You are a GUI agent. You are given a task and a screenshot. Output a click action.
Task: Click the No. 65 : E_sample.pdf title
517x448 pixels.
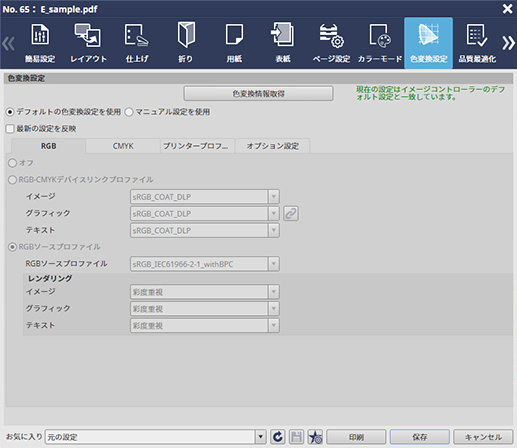pos(50,9)
